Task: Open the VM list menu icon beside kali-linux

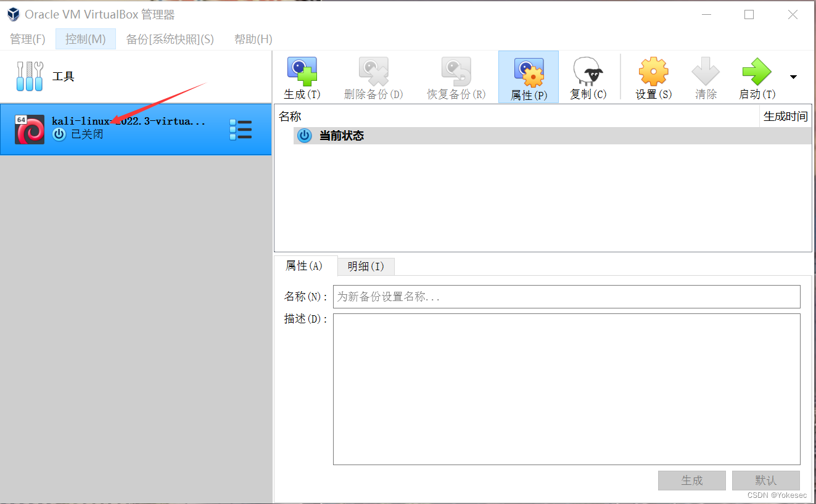Action: 241,130
